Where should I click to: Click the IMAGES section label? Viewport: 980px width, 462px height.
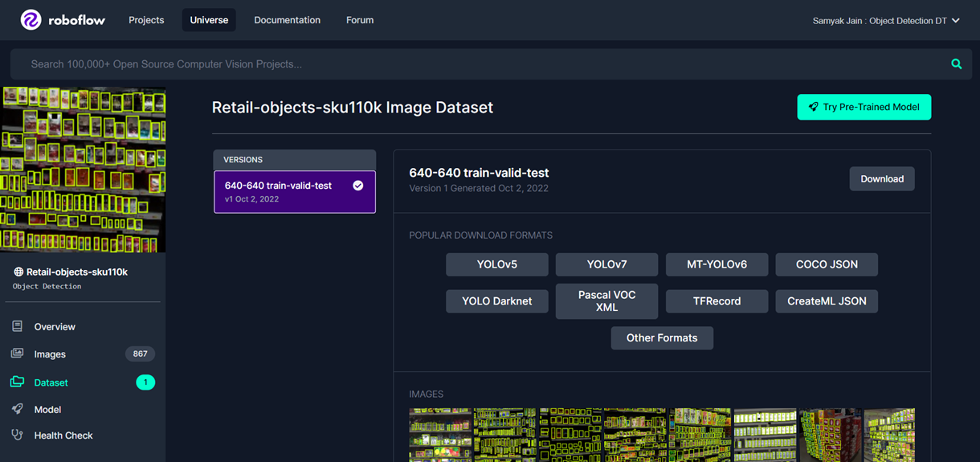point(427,395)
